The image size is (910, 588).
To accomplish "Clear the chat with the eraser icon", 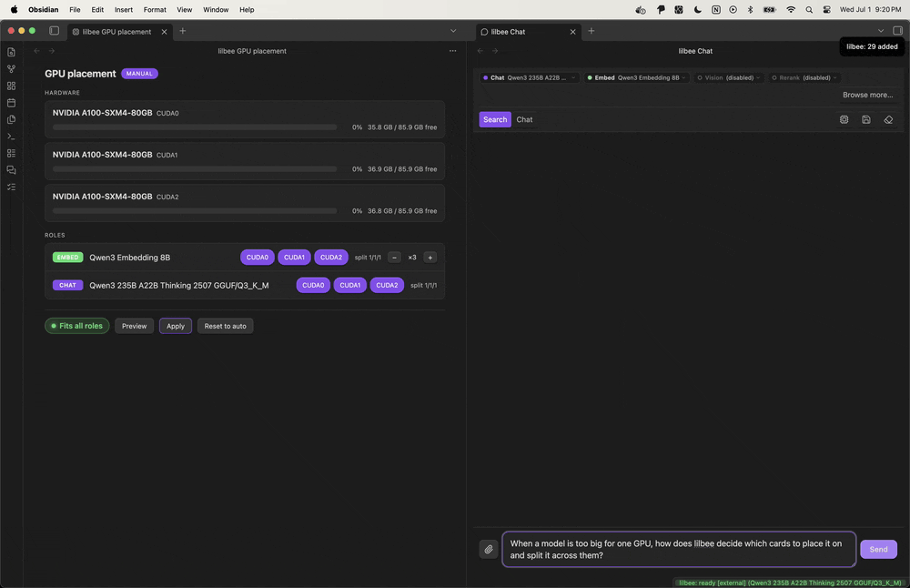I will tap(888, 119).
